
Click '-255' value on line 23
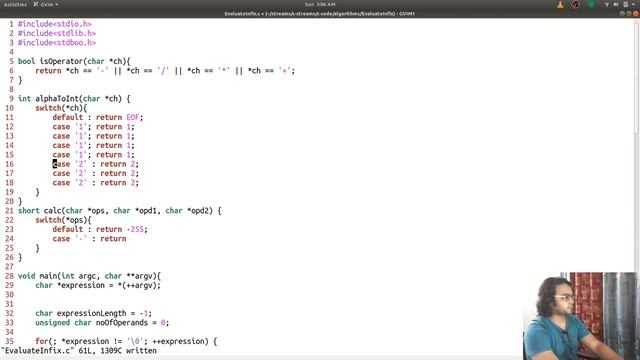[135, 229]
